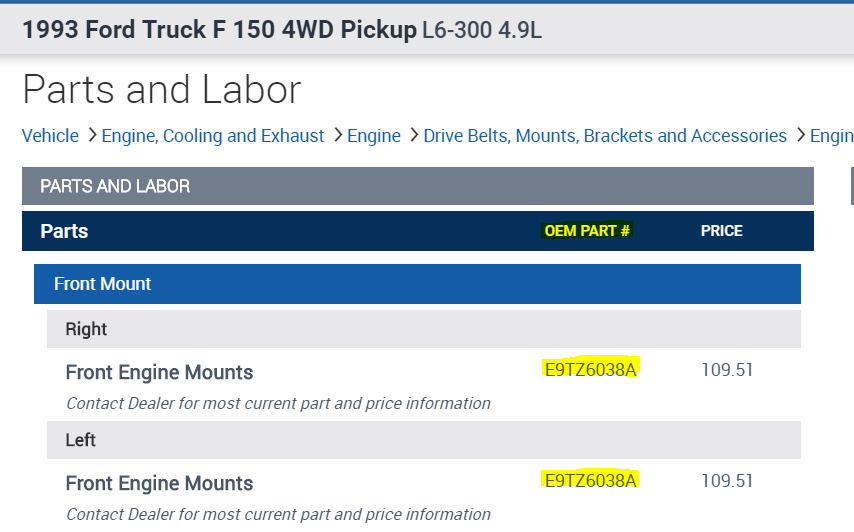Click the Left mount's 109.51 price

727,481
